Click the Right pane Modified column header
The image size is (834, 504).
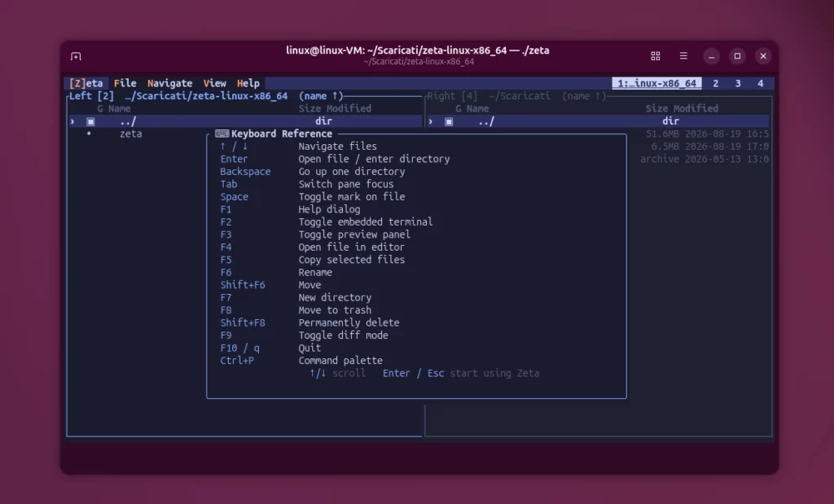click(x=696, y=109)
